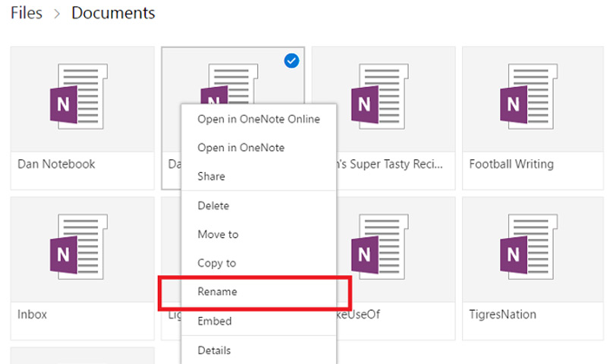
Task: Click the Football Writing file name
Action: [x=511, y=164]
